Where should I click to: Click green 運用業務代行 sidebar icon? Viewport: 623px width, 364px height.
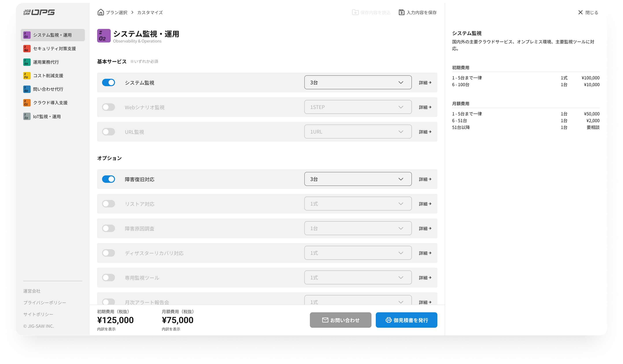click(x=27, y=62)
